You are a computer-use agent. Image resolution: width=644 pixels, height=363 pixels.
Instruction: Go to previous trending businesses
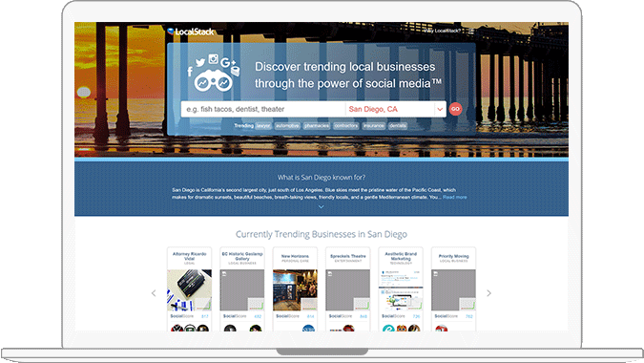(154, 293)
